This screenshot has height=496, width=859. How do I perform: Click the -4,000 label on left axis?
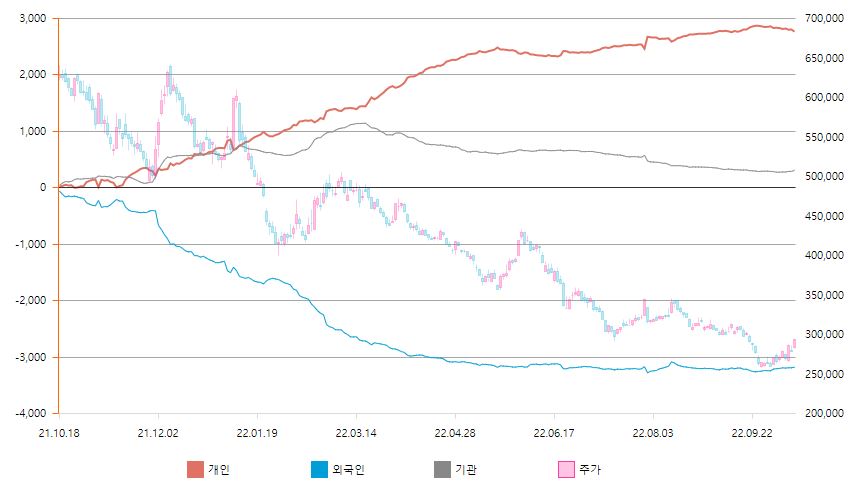click(30, 413)
